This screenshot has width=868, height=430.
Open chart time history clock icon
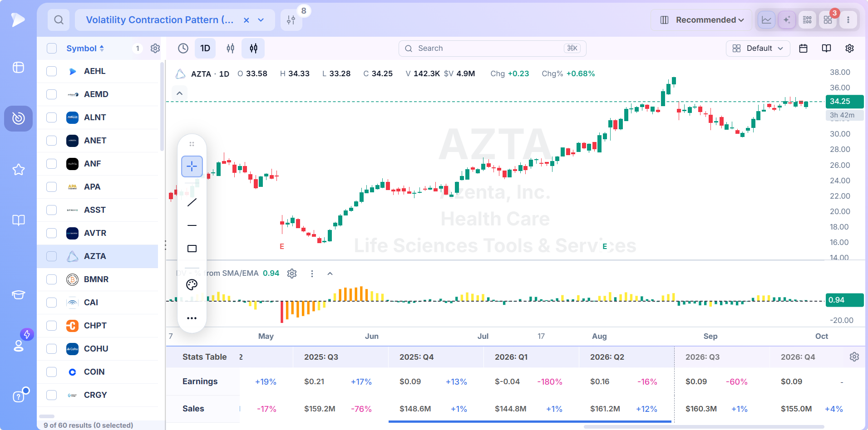tap(183, 49)
